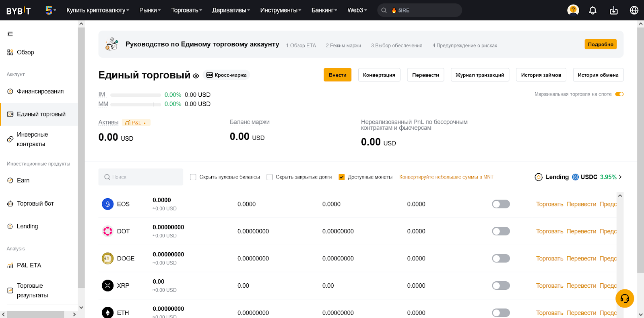Image resolution: width=644 pixels, height=318 pixels.
Task: Toggle the ETH collateral switch
Action: [501, 313]
